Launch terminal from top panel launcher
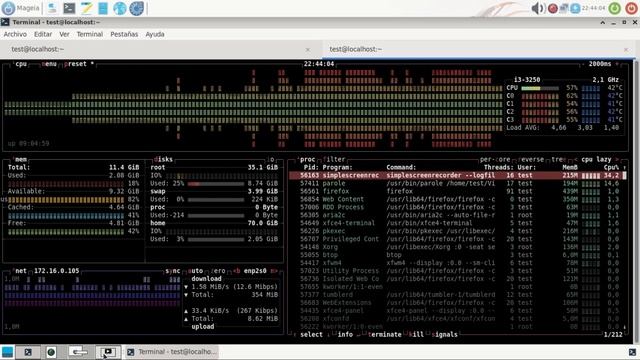The image size is (640, 360). tap(69, 8)
